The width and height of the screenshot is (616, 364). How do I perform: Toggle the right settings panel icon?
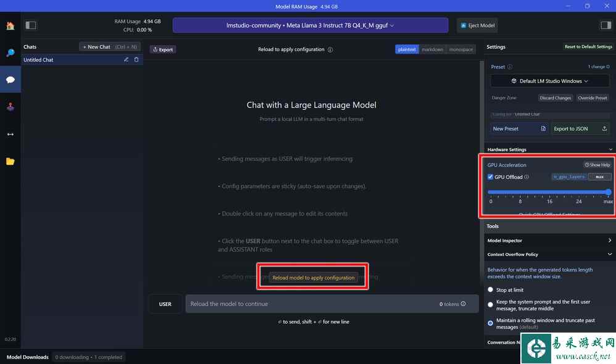pyautogui.click(x=605, y=25)
